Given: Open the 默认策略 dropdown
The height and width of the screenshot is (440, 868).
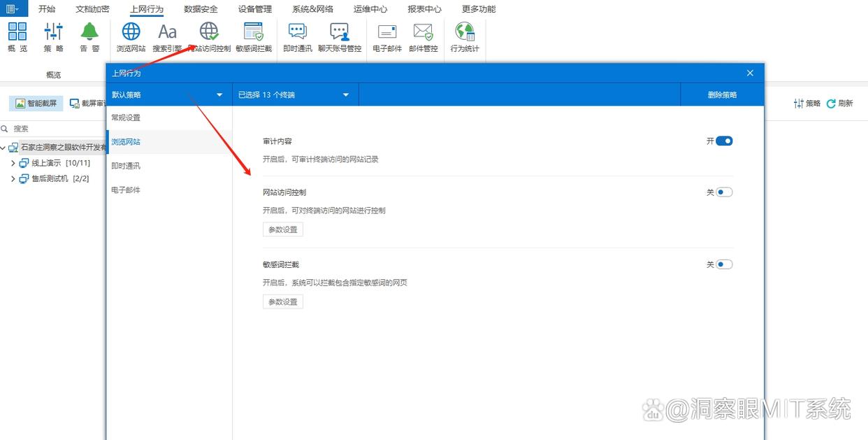Looking at the screenshot, I should (168, 94).
